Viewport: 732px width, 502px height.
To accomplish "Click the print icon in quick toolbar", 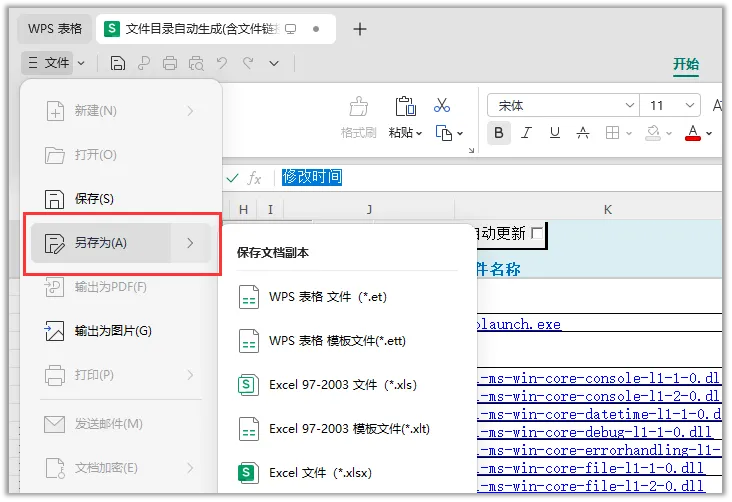I will (170, 63).
